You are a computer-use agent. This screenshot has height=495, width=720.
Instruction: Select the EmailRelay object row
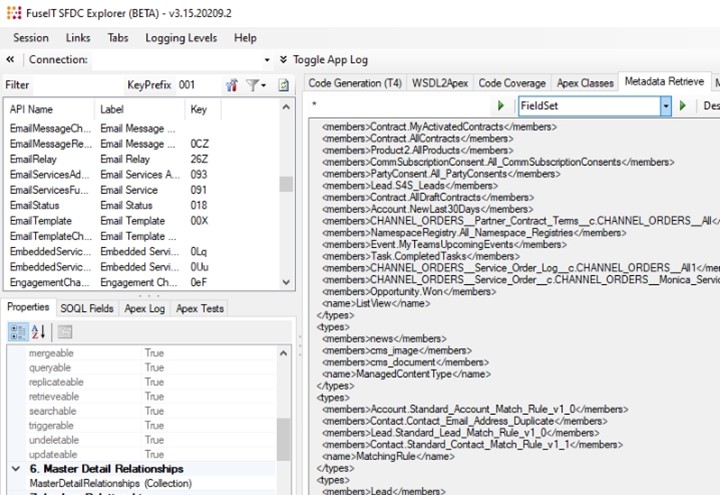(x=141, y=159)
